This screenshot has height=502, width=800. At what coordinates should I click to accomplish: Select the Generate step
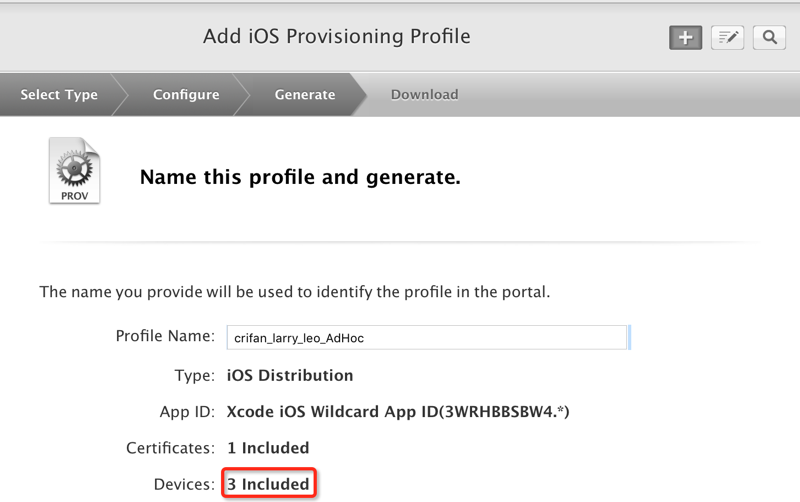point(305,95)
